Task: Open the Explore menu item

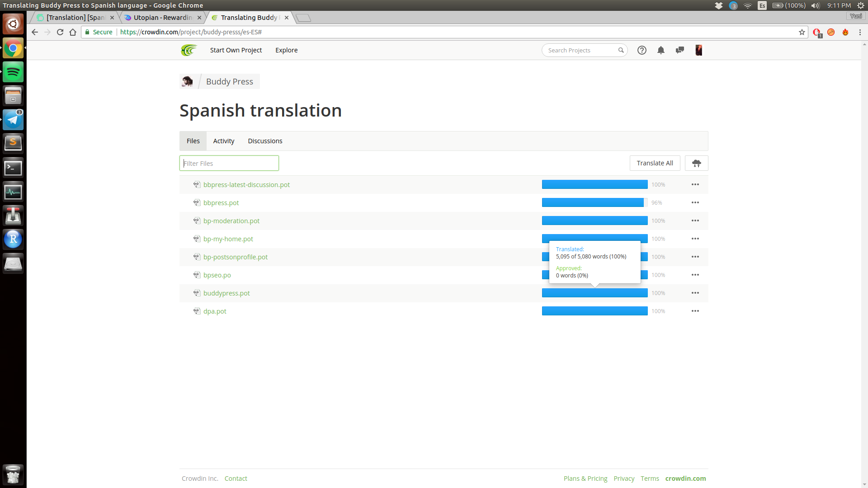Action: [x=287, y=50]
